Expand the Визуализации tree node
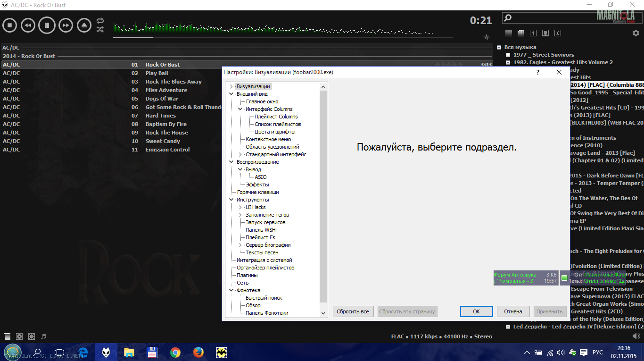 tap(231, 86)
